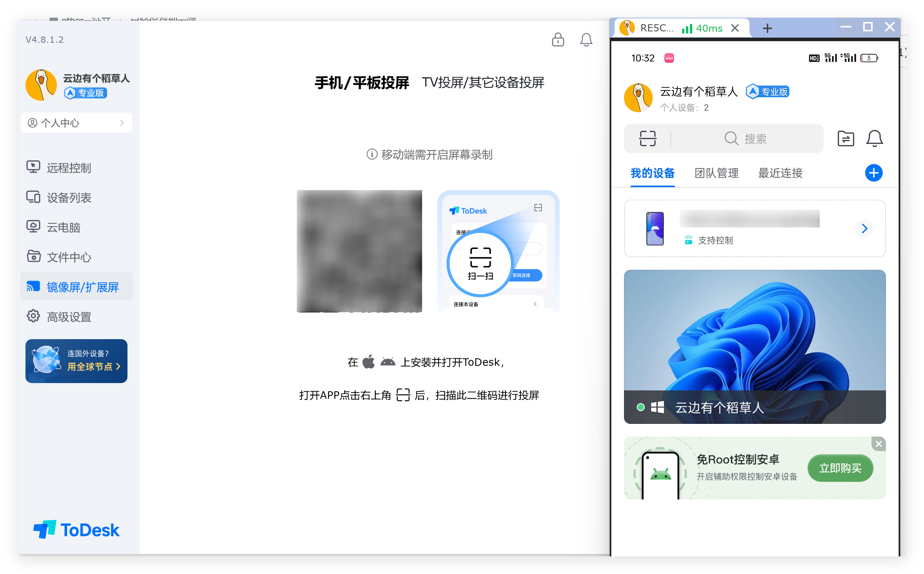The height and width of the screenshot is (574, 924).
Task: Click the 设备列表 devices icon
Action: [33, 197]
